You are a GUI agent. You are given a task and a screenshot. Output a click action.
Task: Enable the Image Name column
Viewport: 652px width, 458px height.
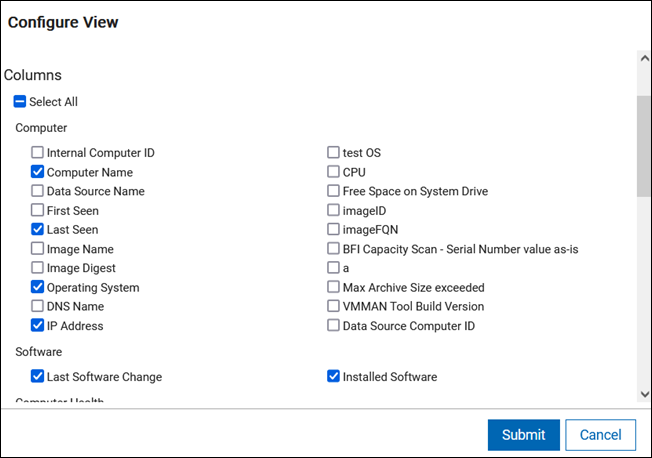(x=38, y=249)
